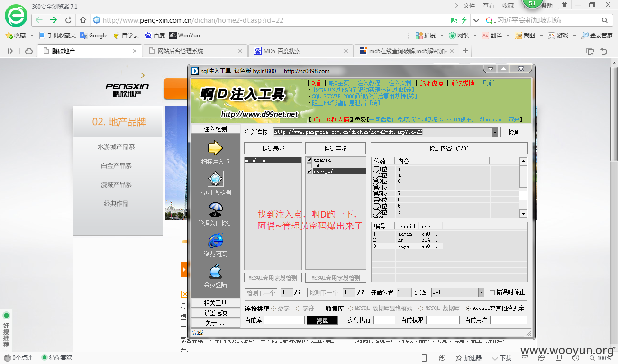Select Access或其他数据库 radio
Image resolution: width=618 pixels, height=364 pixels.
coord(469,309)
